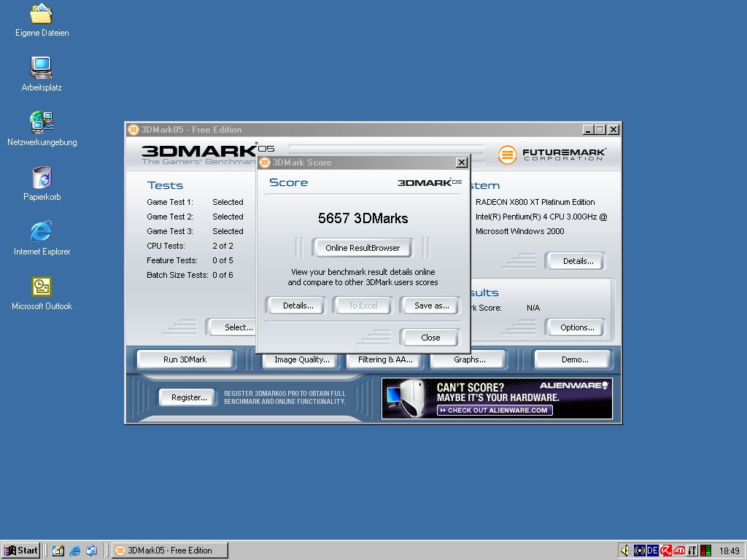Click the Game Test 3 row label

click(170, 231)
